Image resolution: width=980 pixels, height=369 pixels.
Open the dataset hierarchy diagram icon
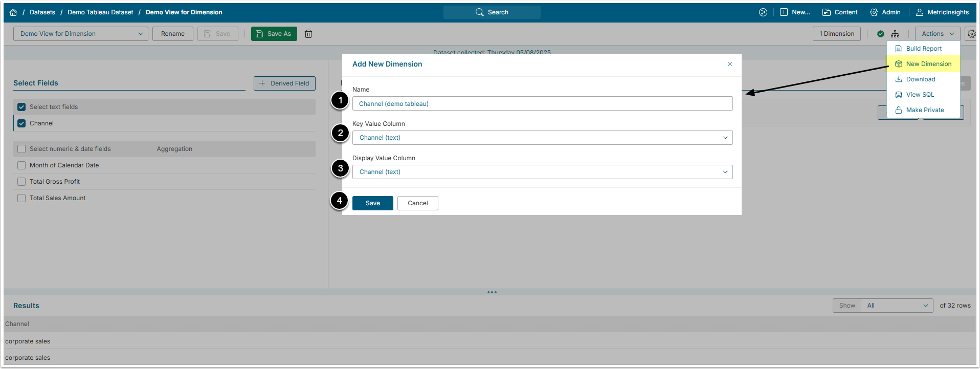[895, 34]
